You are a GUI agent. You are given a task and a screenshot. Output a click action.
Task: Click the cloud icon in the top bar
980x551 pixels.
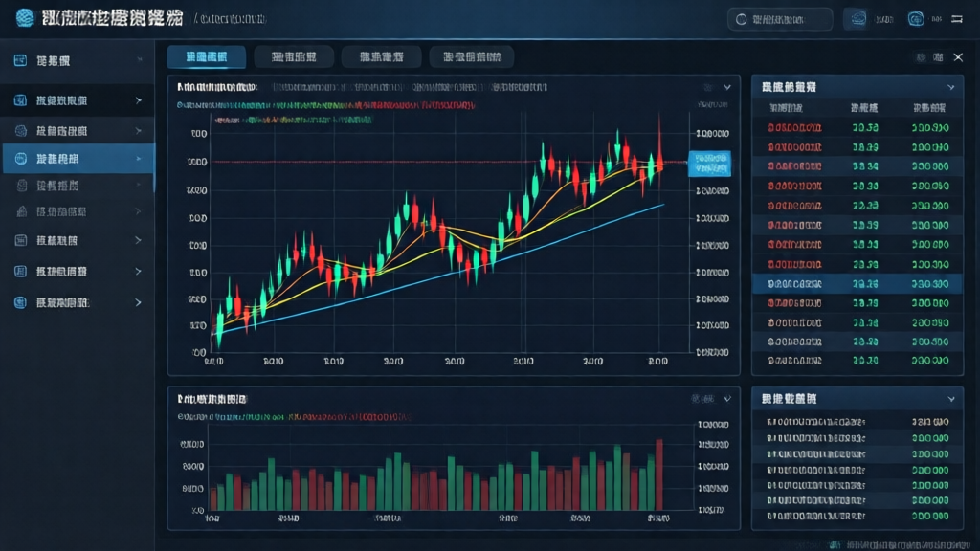[857, 19]
